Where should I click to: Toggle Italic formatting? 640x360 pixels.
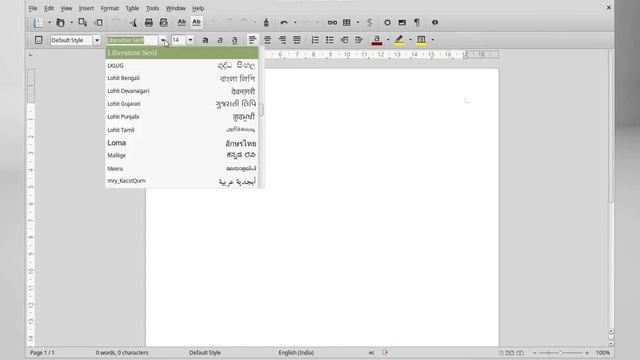220,40
